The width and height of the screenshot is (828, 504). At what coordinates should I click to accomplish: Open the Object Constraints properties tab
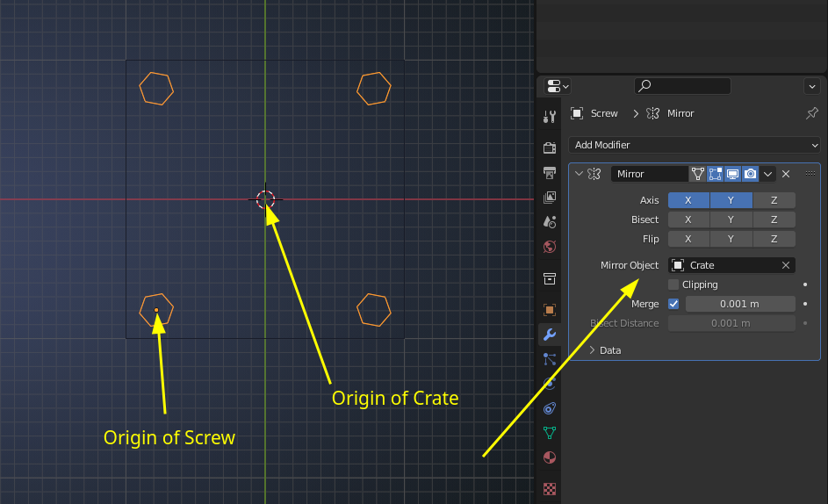pyautogui.click(x=550, y=408)
